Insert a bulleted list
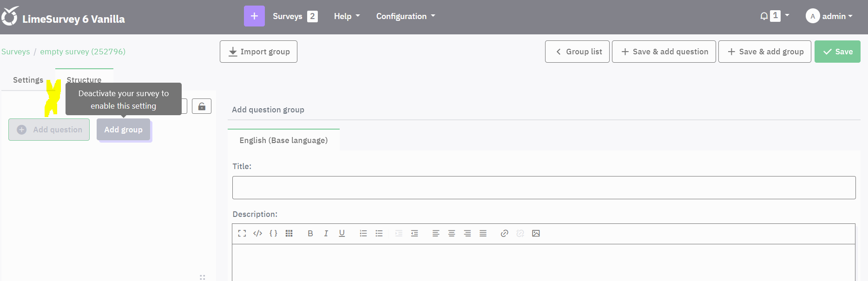868x281 pixels. 379,234
